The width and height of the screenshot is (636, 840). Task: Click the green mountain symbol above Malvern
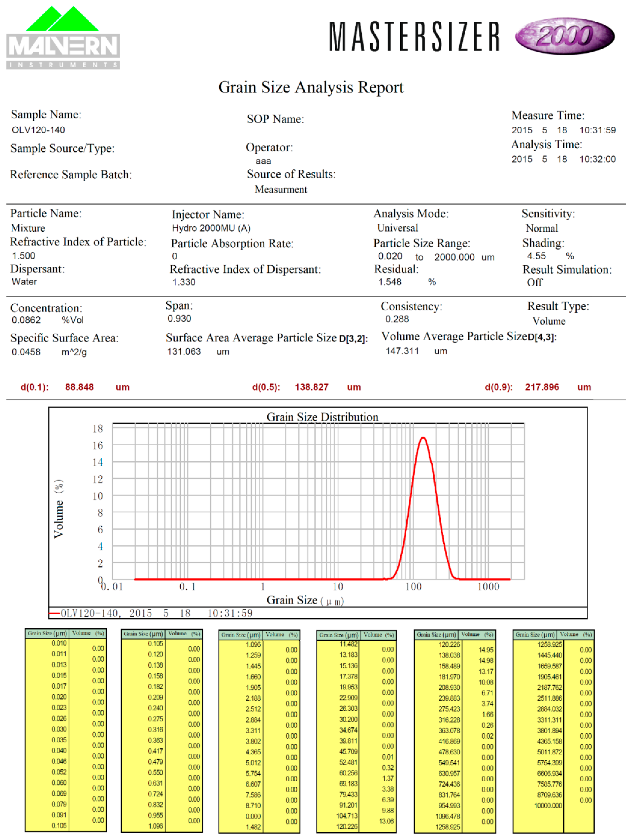point(63,19)
